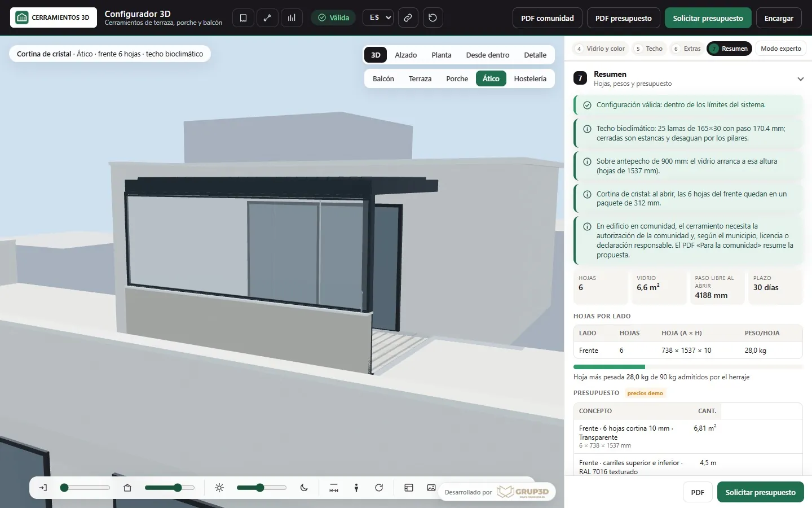
Task: Click the rotate view icon in the bottom toolbar
Action: 379,488
